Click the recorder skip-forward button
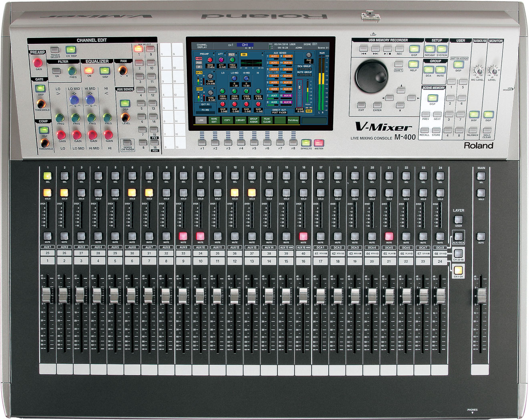Screen dimensions: 529x420 coord(375,49)
